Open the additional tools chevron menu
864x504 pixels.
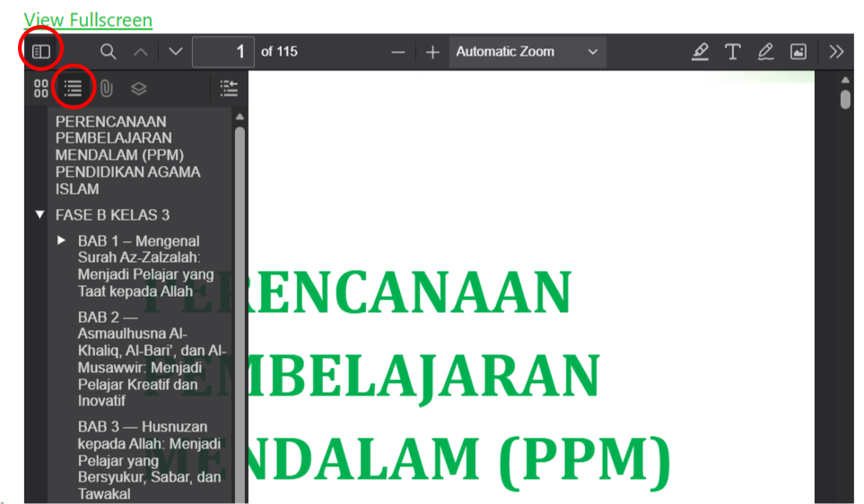click(836, 52)
